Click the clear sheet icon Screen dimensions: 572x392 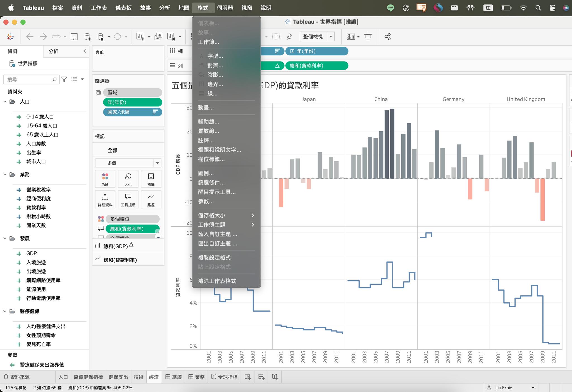[x=171, y=37]
